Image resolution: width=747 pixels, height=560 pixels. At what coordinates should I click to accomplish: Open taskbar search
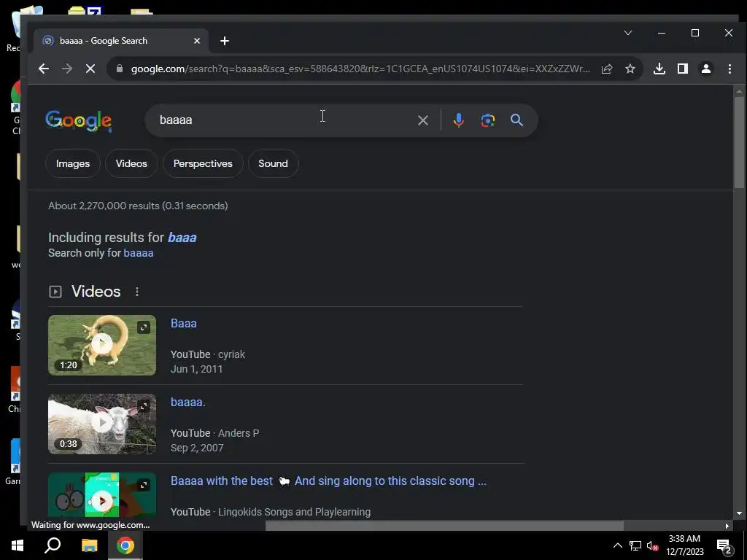(x=53, y=545)
